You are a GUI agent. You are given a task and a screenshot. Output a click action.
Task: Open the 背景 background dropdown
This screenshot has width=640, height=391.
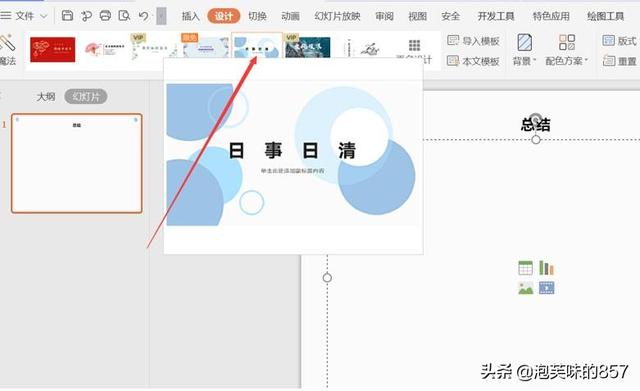(x=524, y=61)
